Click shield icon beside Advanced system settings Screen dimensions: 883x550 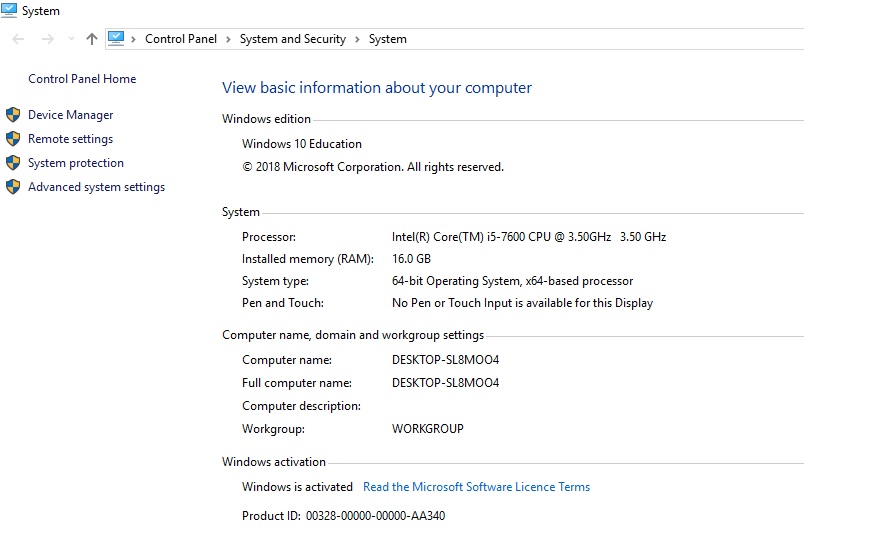coord(13,186)
